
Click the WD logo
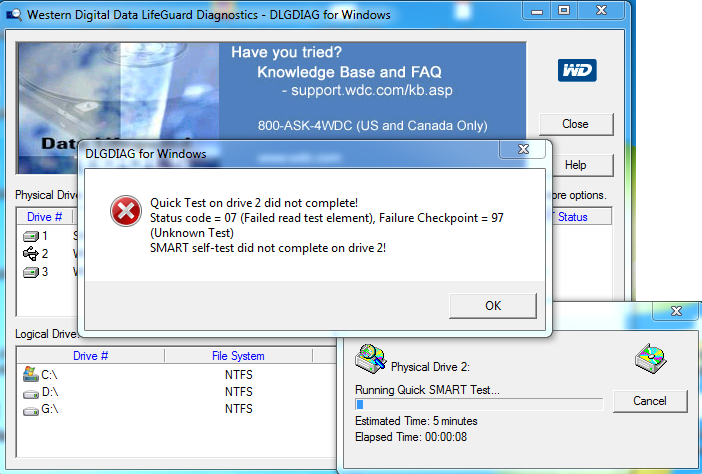[577, 70]
